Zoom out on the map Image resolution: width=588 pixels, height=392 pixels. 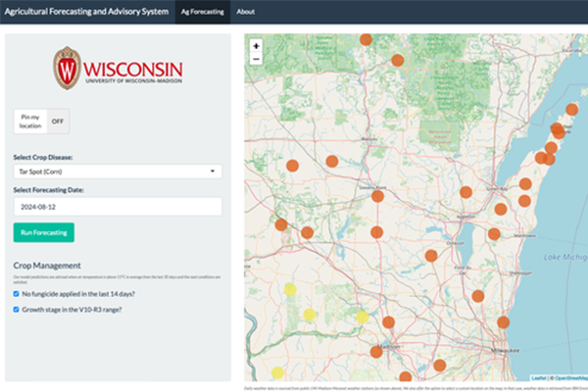coord(256,59)
